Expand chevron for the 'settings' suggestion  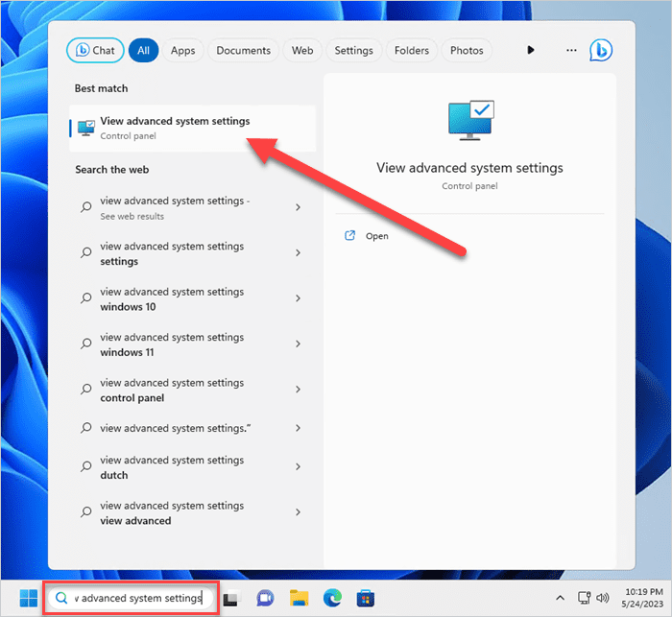click(x=298, y=252)
